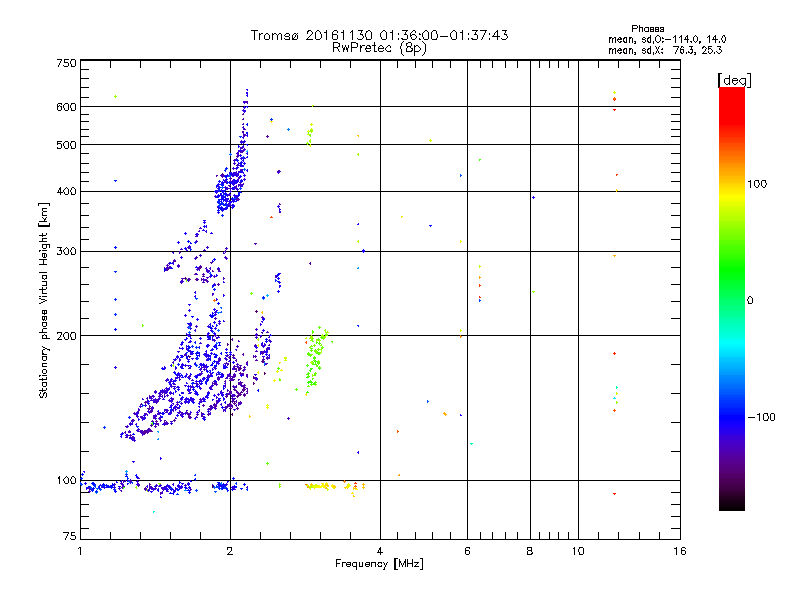
Task: Click the 'RwPretec (8p)' subtitle
Action: click(379, 48)
